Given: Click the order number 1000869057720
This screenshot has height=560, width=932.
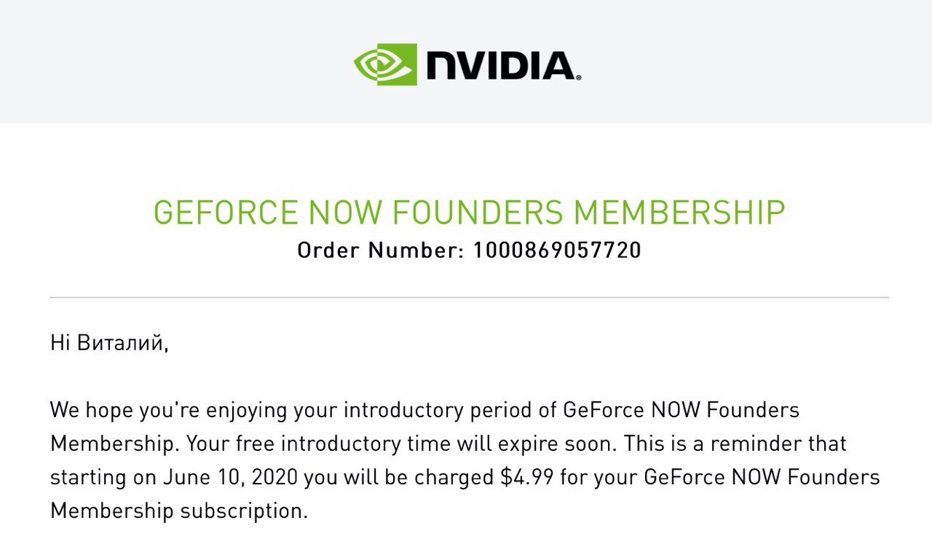Looking at the screenshot, I should click(x=557, y=251).
